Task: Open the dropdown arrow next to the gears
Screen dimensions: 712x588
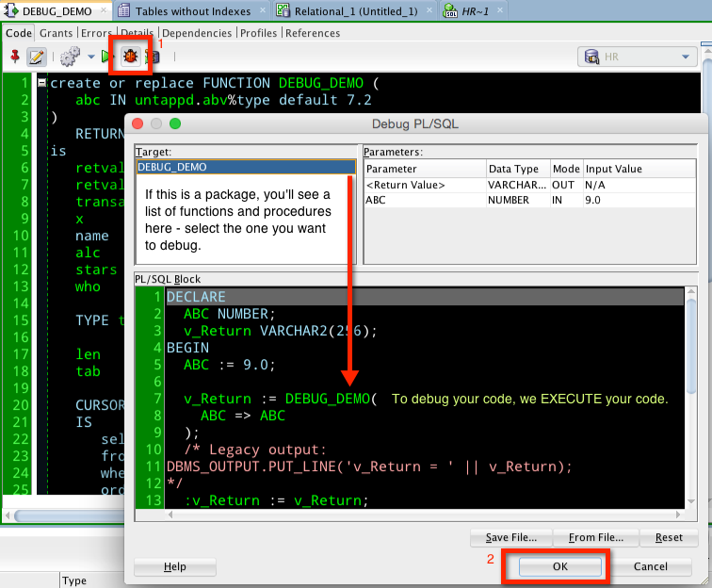Action: (x=90, y=57)
